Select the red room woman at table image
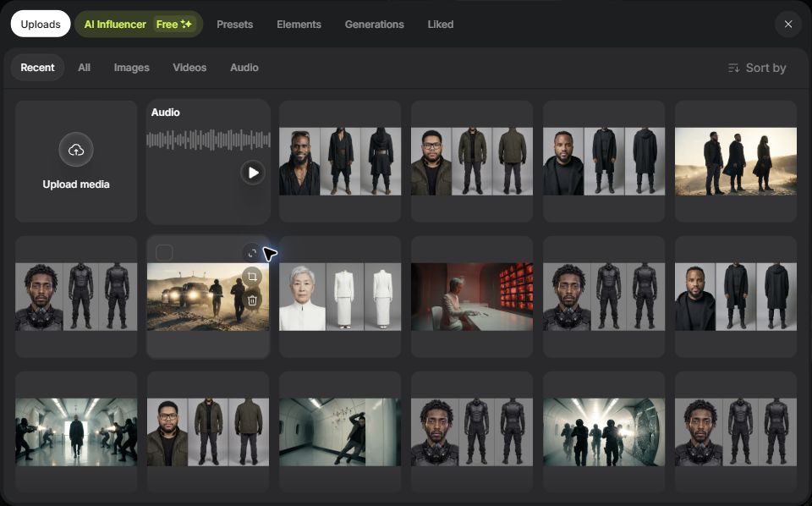Image resolution: width=812 pixels, height=506 pixels. (x=472, y=297)
